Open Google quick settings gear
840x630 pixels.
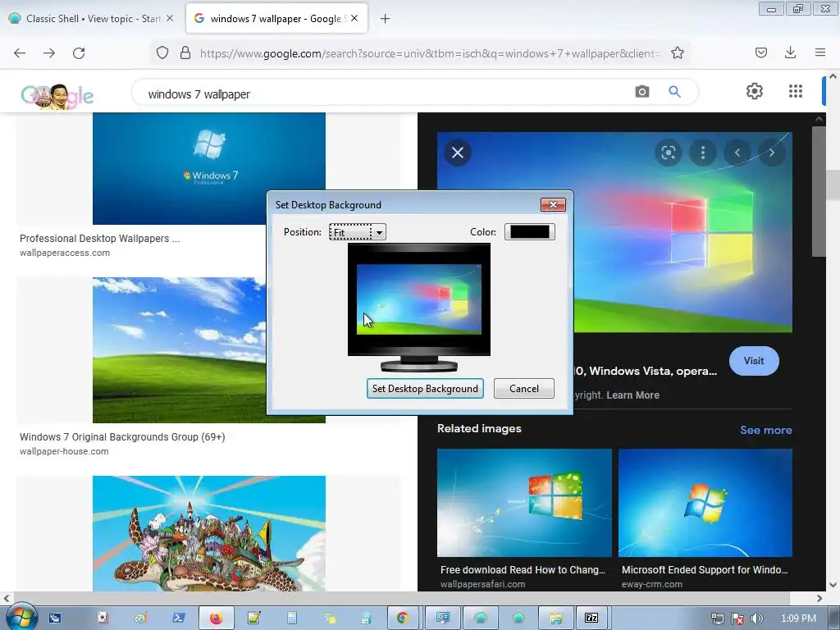pos(755,91)
